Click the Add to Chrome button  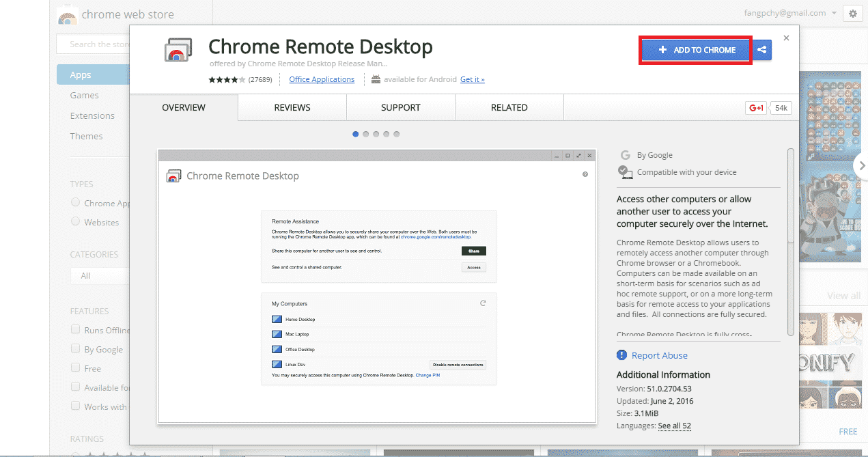696,50
